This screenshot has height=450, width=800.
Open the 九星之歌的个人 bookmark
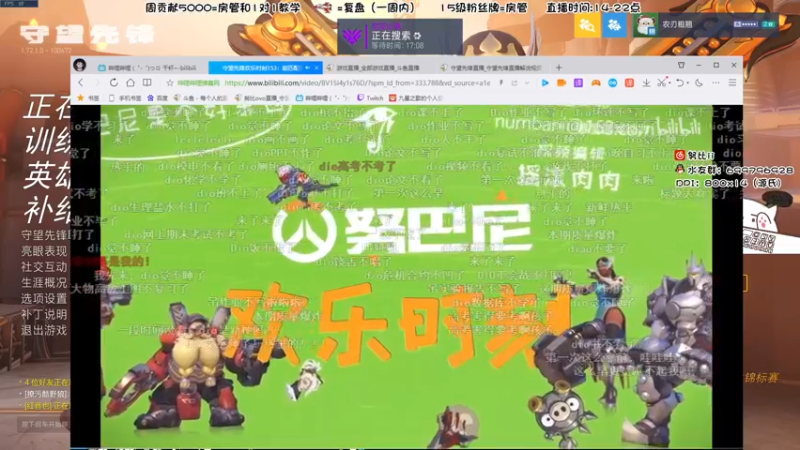[416, 98]
